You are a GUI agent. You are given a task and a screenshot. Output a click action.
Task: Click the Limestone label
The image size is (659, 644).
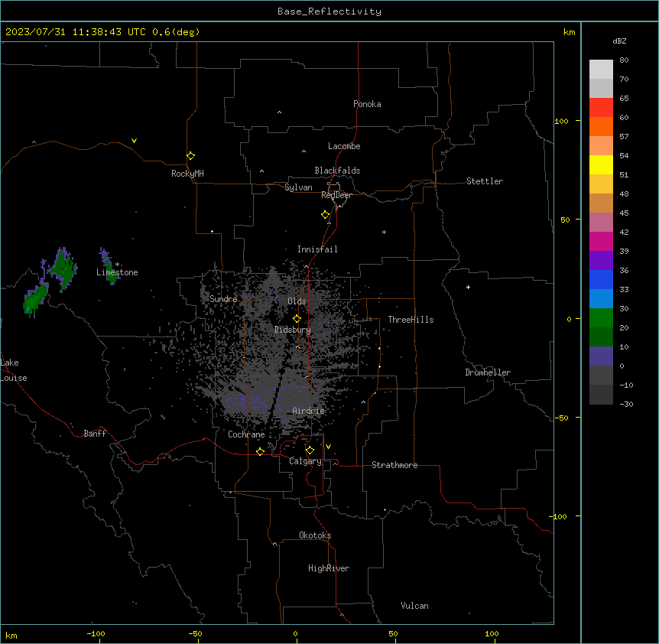pyautogui.click(x=117, y=272)
